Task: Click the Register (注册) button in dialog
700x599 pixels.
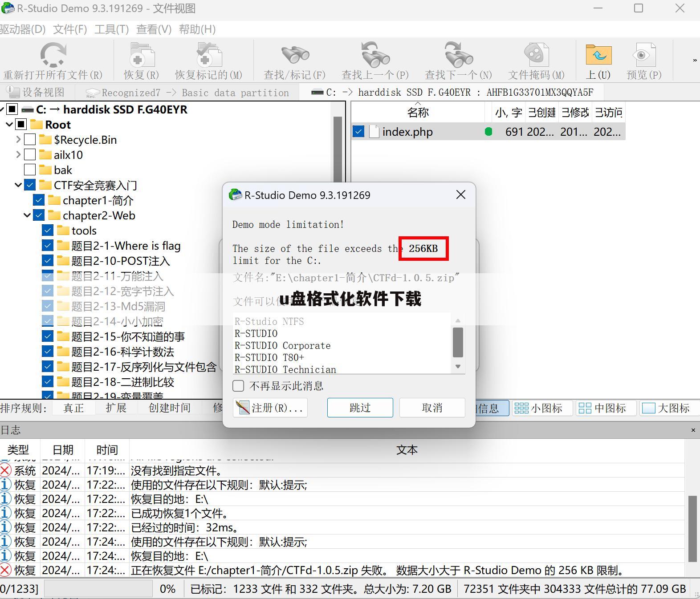Action: [x=270, y=408]
